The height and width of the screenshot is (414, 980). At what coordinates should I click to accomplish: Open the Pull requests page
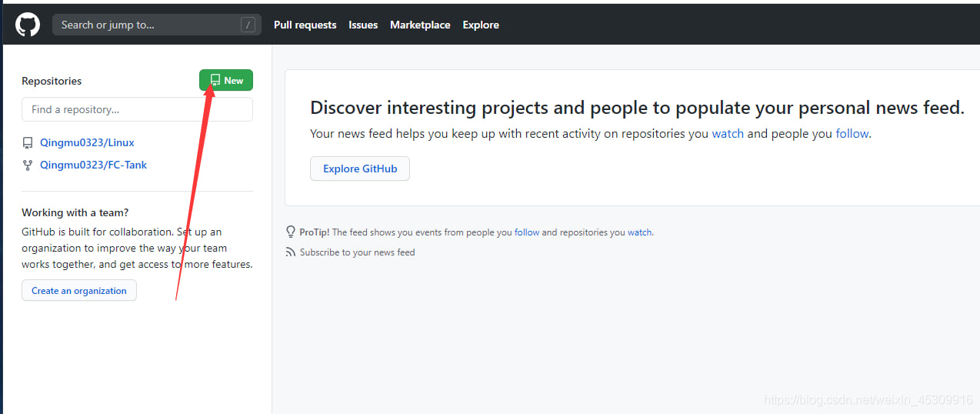point(305,25)
